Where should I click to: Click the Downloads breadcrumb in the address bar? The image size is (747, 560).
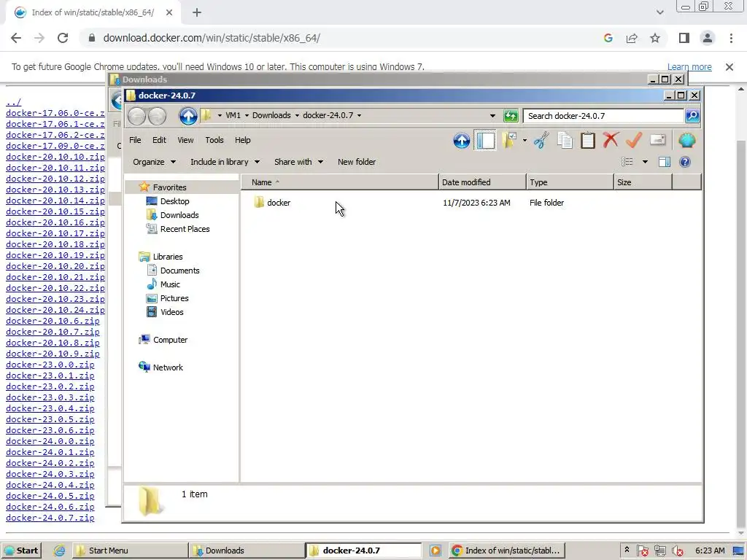point(271,115)
